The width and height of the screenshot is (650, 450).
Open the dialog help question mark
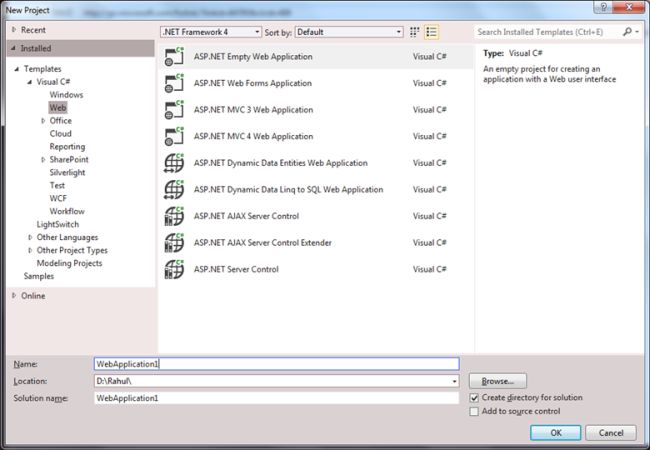pos(604,7)
